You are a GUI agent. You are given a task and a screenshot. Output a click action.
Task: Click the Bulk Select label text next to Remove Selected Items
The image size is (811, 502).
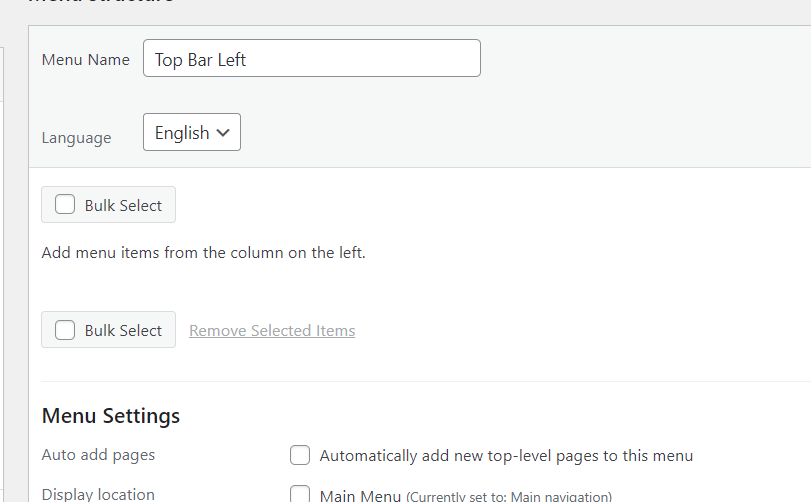(123, 331)
